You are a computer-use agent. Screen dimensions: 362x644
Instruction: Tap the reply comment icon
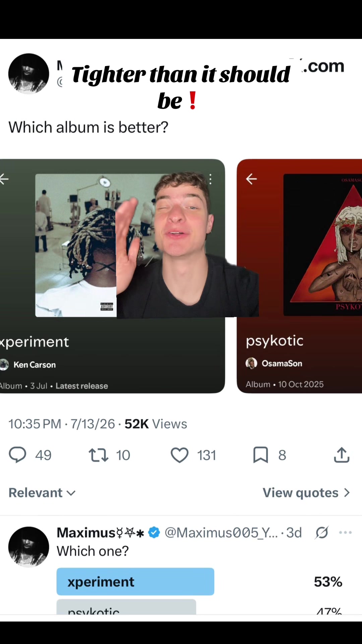[17, 455]
